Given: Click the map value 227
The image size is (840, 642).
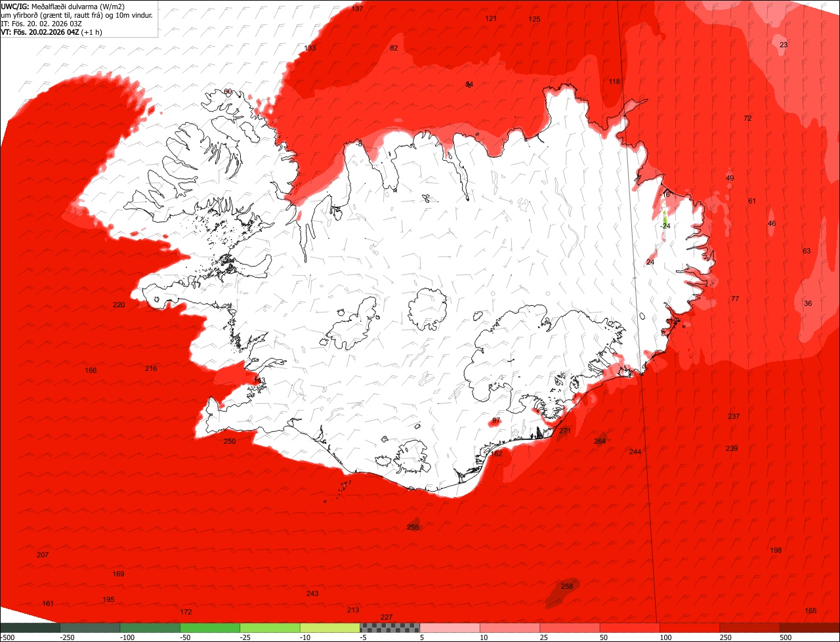Looking at the screenshot, I should pyautogui.click(x=387, y=617).
